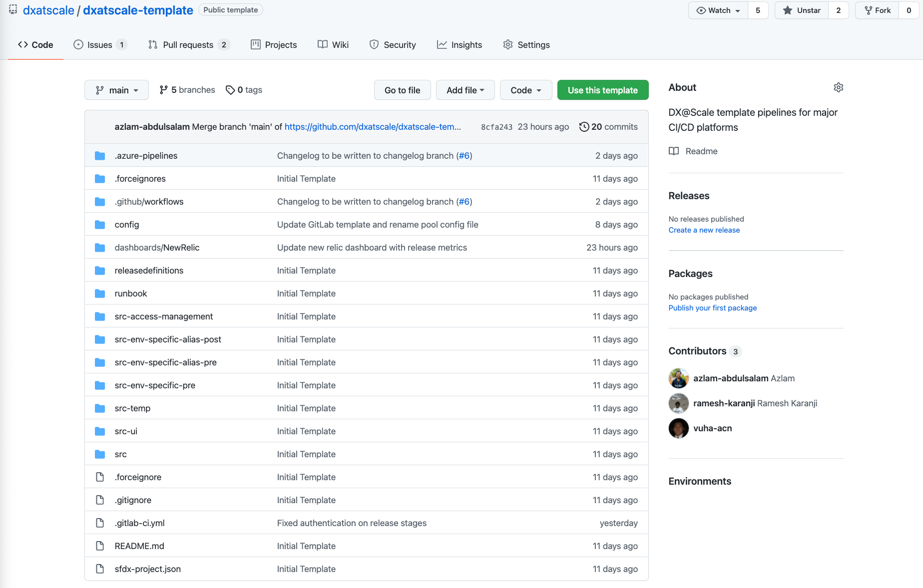Click the history clock icon by commits
Image resolution: width=923 pixels, height=588 pixels.
pos(584,127)
